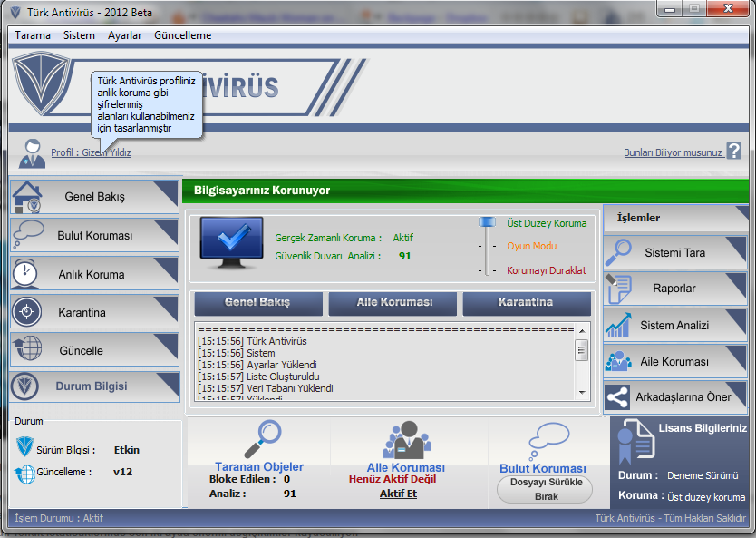The width and height of the screenshot is (756, 538).
Task: Click the log list scroll down arrow
Action: click(x=582, y=391)
